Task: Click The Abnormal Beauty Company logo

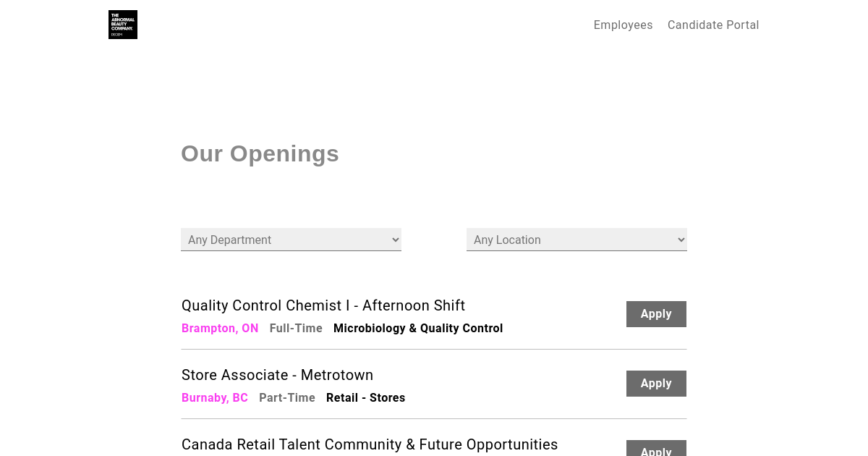Action: [x=123, y=25]
